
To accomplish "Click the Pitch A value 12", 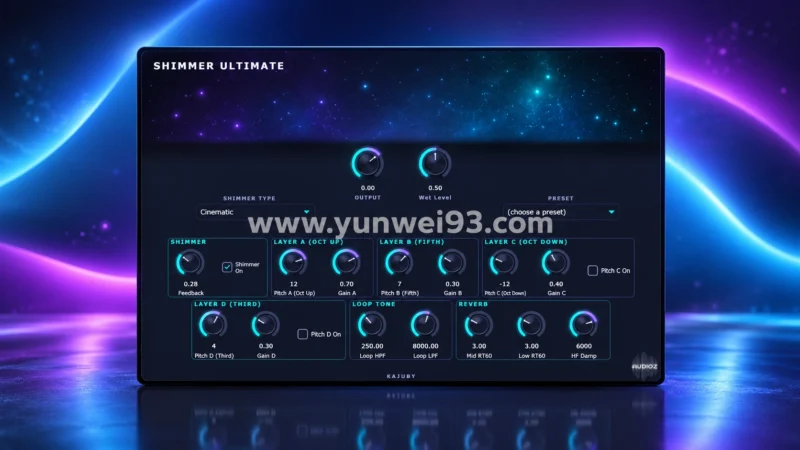I will [x=294, y=284].
